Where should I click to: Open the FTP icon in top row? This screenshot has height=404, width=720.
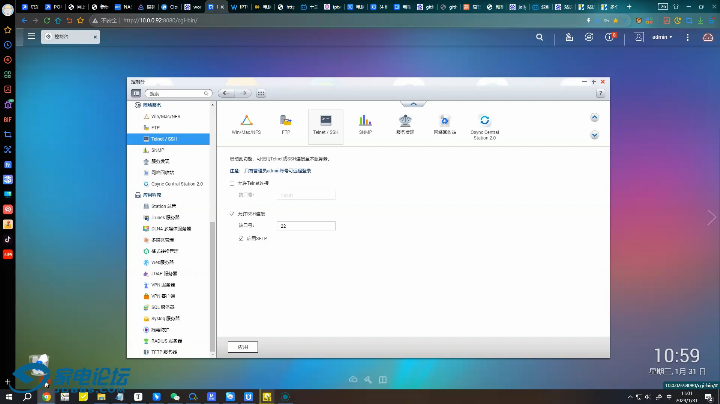click(x=286, y=124)
